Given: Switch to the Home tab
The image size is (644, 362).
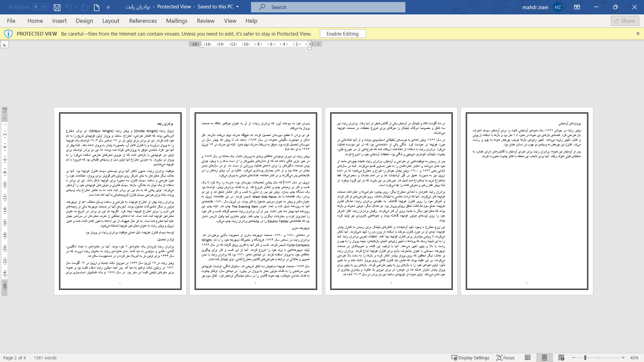Looking at the screenshot, I should (x=35, y=21).
